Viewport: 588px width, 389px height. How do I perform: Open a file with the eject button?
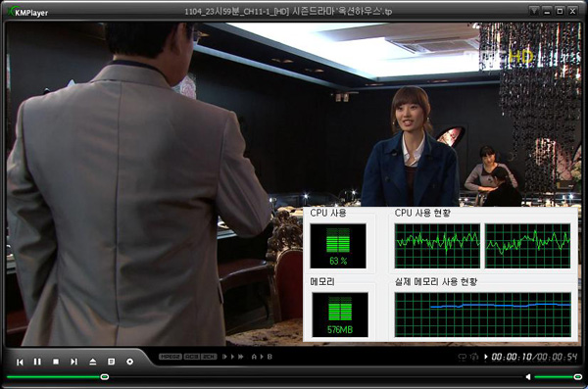[93, 362]
